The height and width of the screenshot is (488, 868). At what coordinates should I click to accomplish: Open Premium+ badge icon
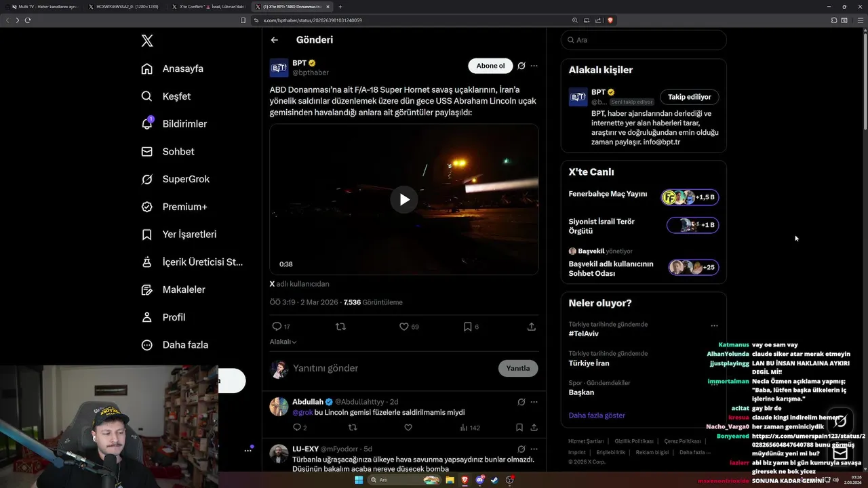point(146,207)
